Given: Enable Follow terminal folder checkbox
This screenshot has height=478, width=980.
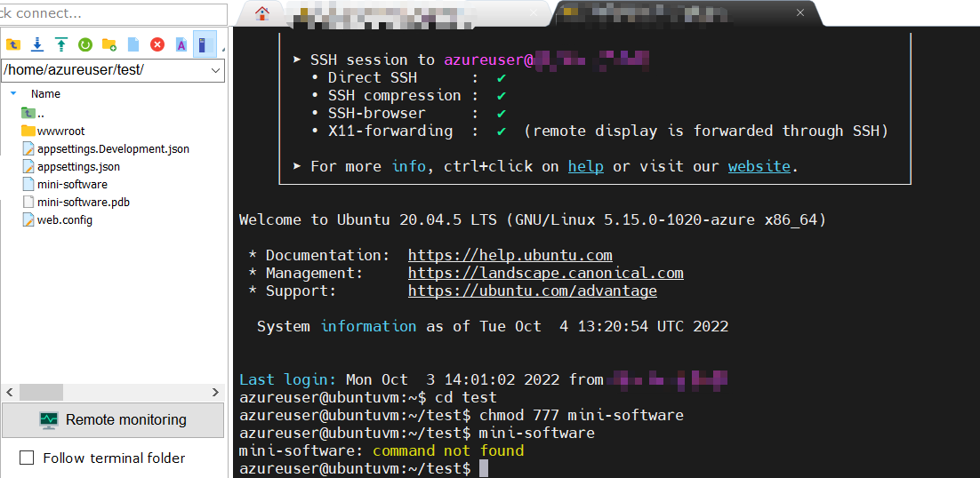Looking at the screenshot, I should click(x=27, y=458).
